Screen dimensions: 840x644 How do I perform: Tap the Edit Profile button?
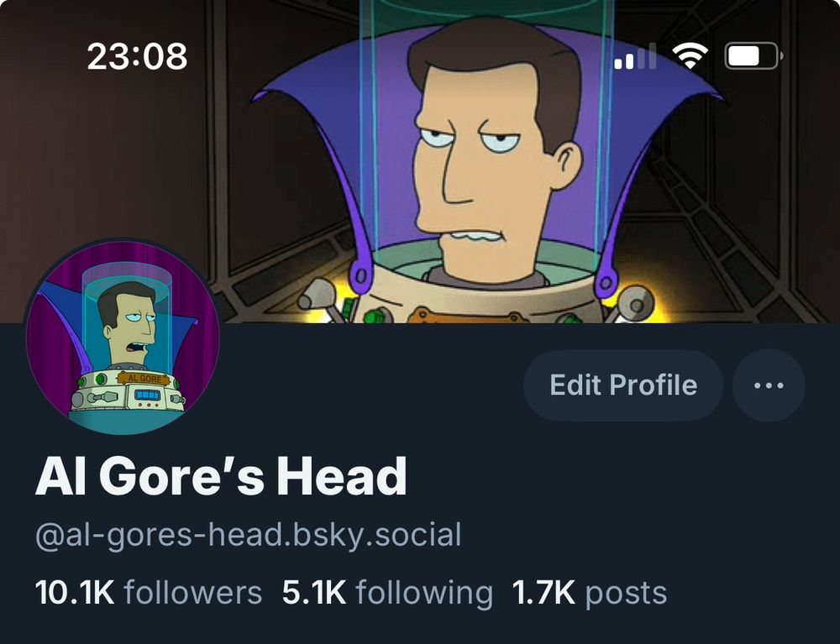[623, 385]
